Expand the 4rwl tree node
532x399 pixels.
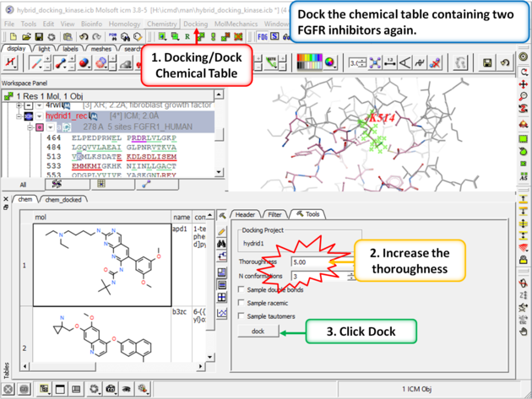click(x=18, y=105)
